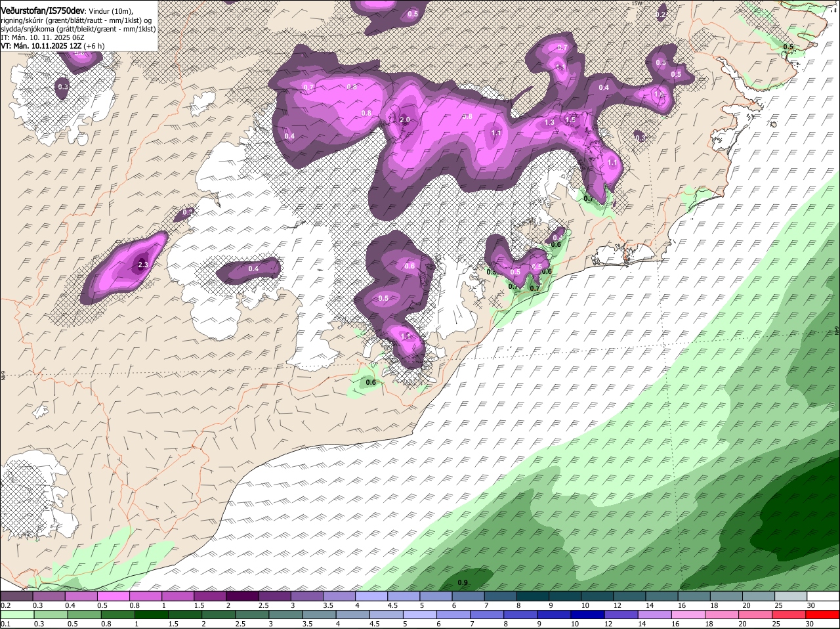Click the "2.3" value on the western pink blob

coord(143,265)
